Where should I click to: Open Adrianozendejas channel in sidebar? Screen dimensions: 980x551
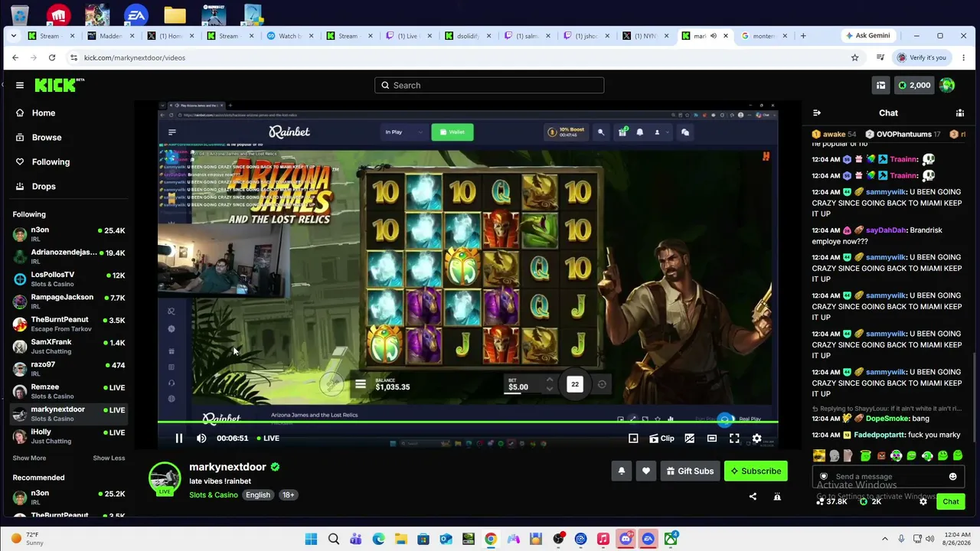click(68, 256)
